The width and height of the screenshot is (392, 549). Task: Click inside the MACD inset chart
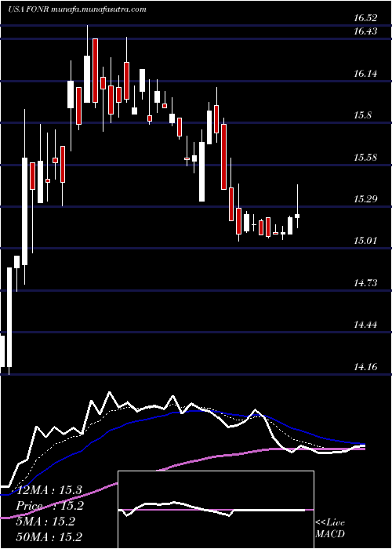point(216,510)
